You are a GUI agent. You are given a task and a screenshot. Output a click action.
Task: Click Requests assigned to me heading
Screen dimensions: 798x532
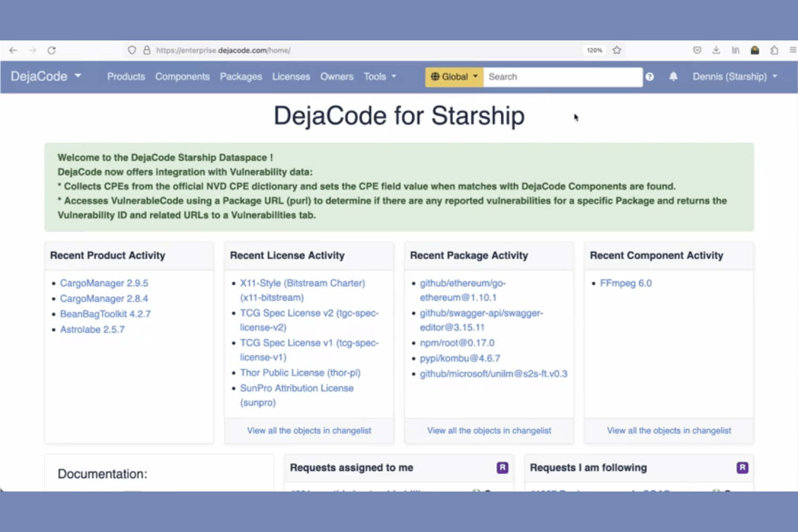352,468
